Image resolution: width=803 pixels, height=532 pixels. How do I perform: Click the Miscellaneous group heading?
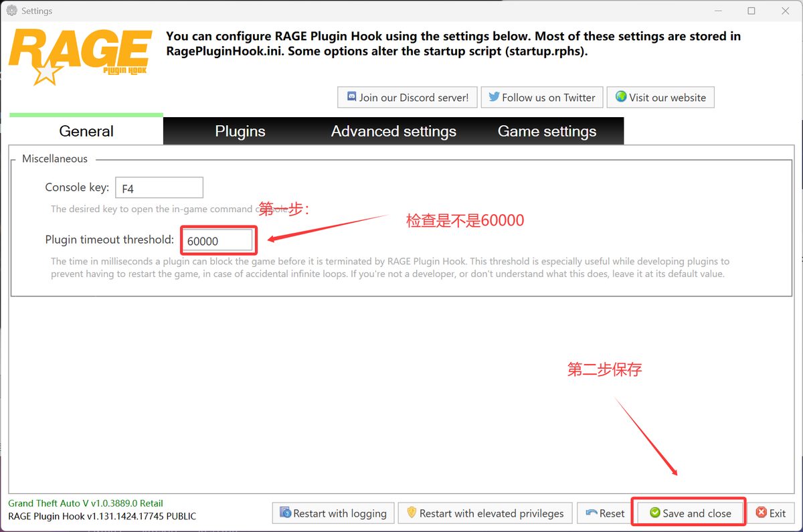coord(55,159)
